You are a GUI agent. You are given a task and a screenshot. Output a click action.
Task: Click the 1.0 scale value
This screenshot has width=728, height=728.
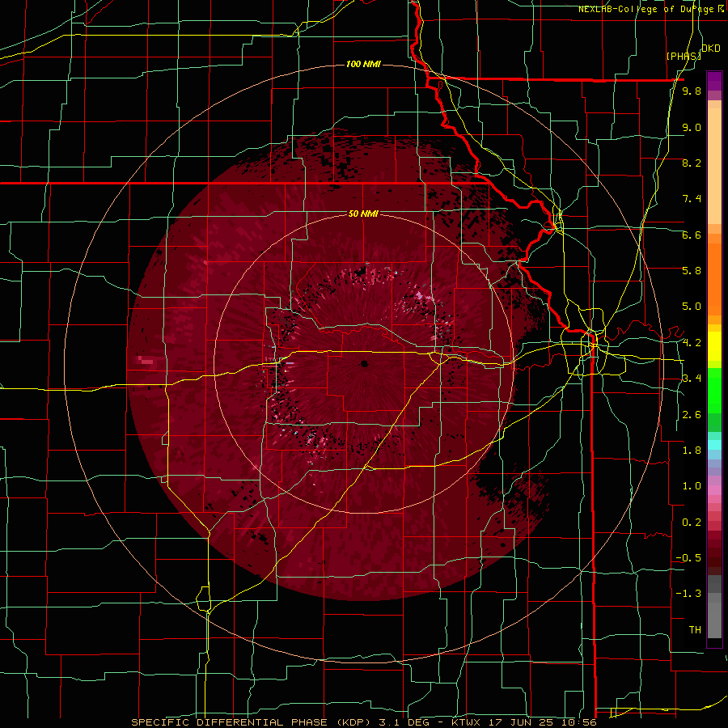click(x=692, y=486)
